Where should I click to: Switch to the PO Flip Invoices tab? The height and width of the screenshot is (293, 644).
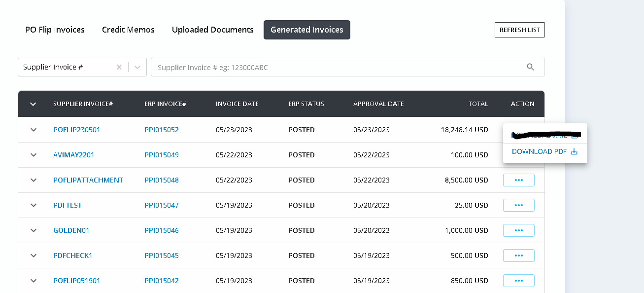[55, 30]
